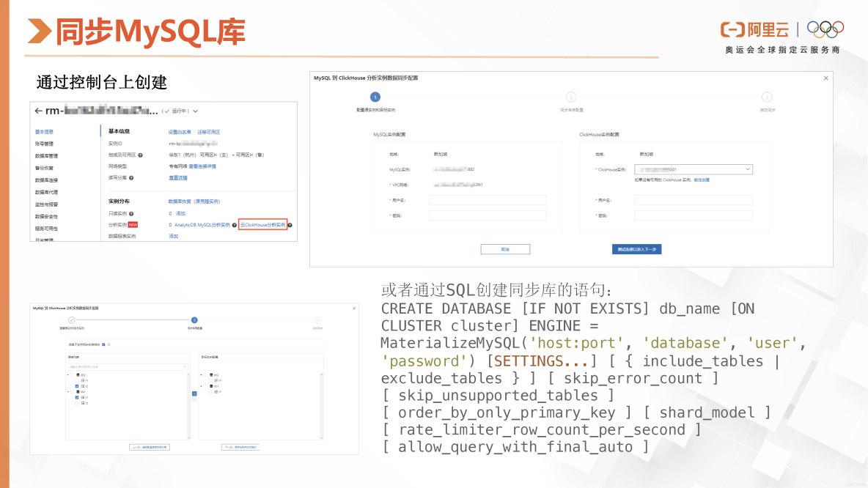Close the lower sync configuration dialog
Image resolution: width=868 pixels, height=488 pixels.
click(x=354, y=308)
